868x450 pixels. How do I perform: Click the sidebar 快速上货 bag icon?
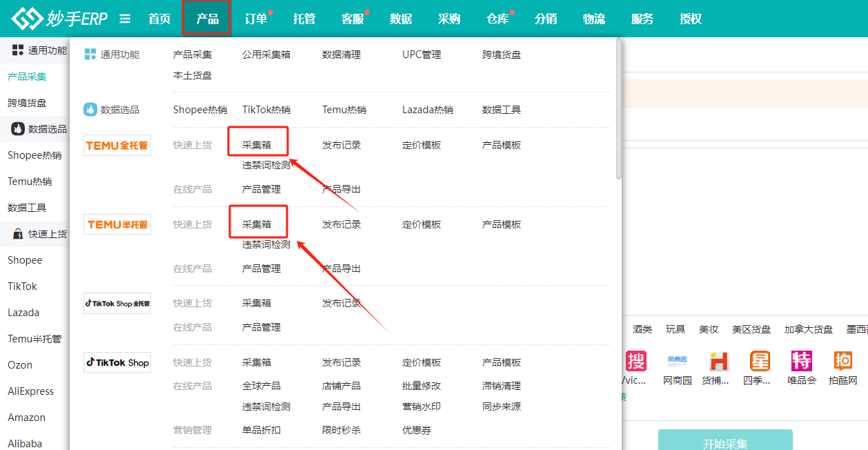[18, 234]
